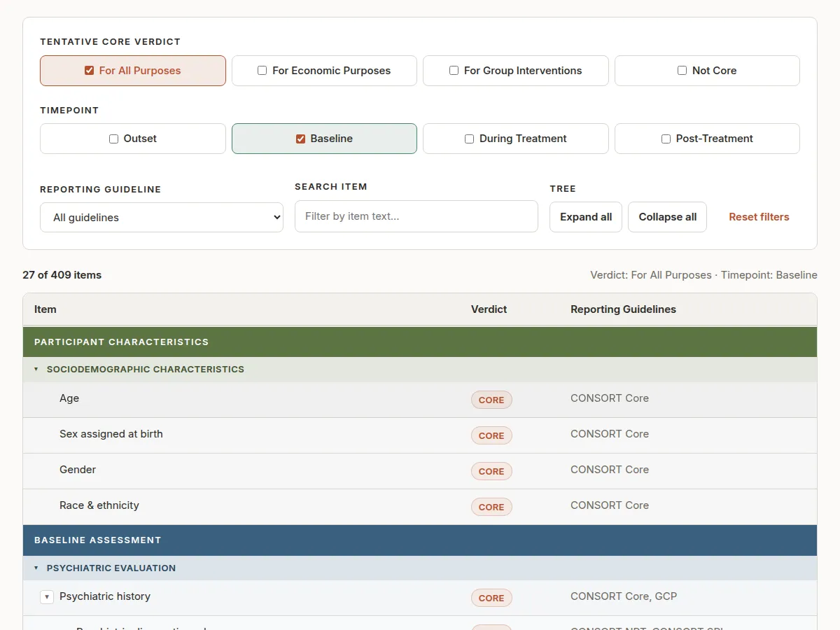Open the All guidelines dropdown

pos(162,217)
